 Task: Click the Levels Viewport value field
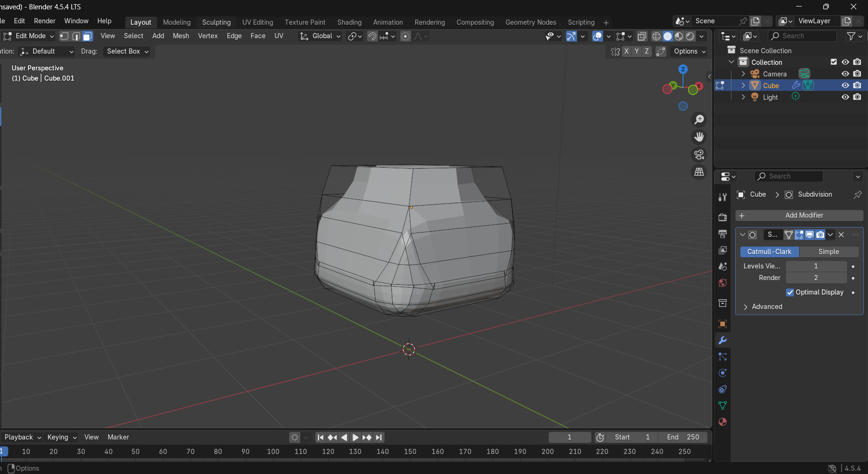[816, 266]
